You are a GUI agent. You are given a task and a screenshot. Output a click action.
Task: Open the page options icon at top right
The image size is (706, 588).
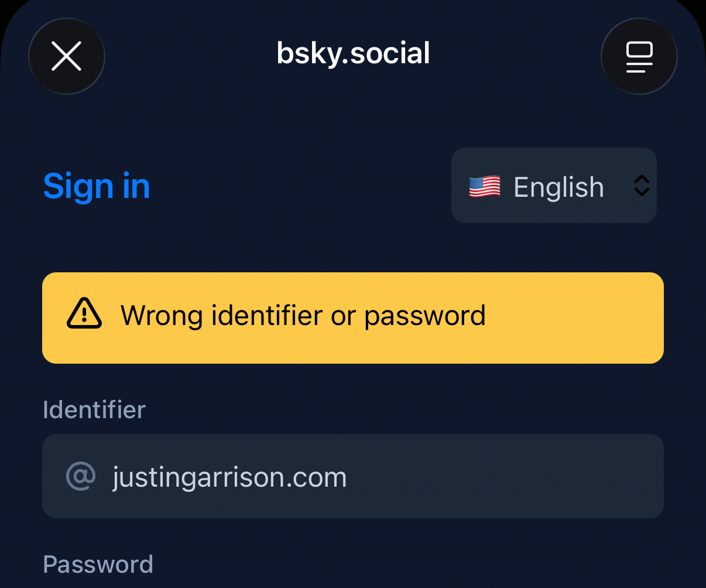[x=639, y=56]
